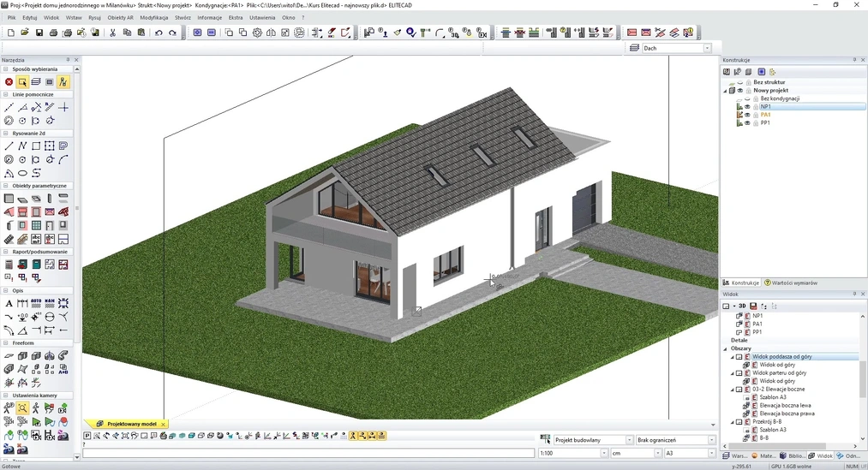Click the command input field at bottom

[308, 454]
